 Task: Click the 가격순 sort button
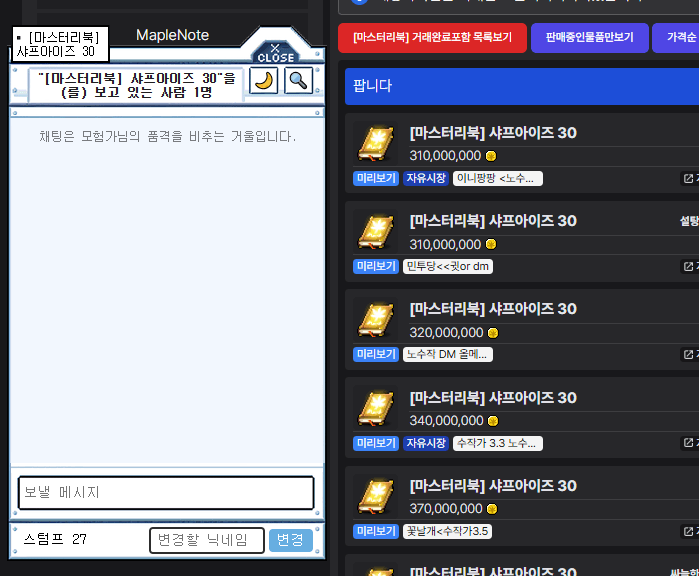(x=676, y=37)
